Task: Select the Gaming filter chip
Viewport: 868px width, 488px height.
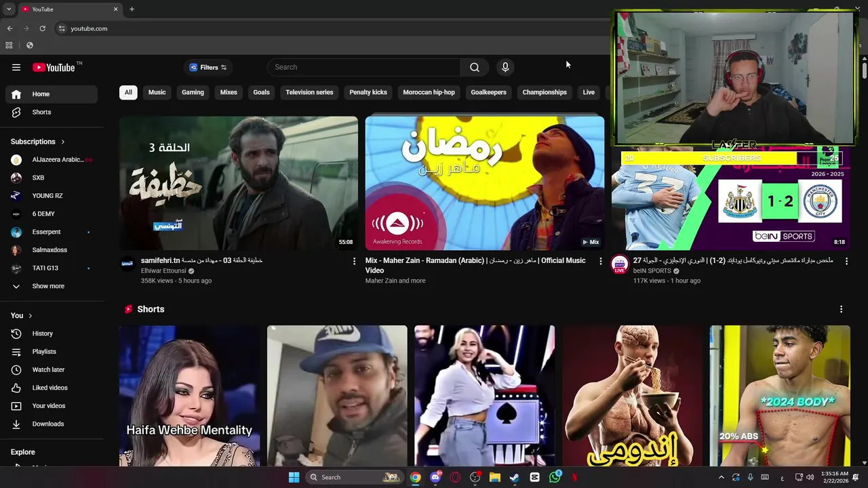Action: (x=193, y=92)
